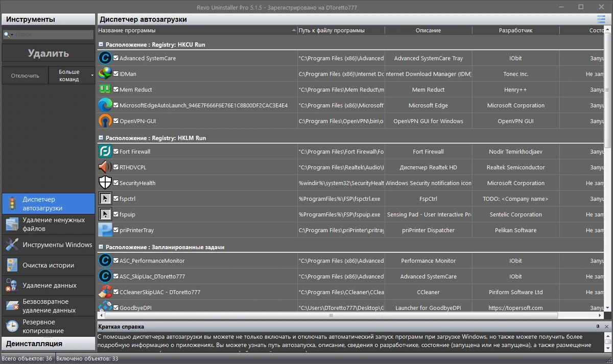Click the fspuip cursor icon
This screenshot has height=364, width=613.
pyautogui.click(x=105, y=214)
